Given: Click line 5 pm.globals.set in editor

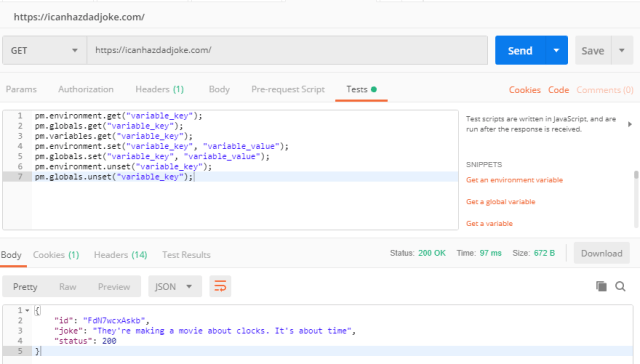Looking at the screenshot, I should point(152,156).
